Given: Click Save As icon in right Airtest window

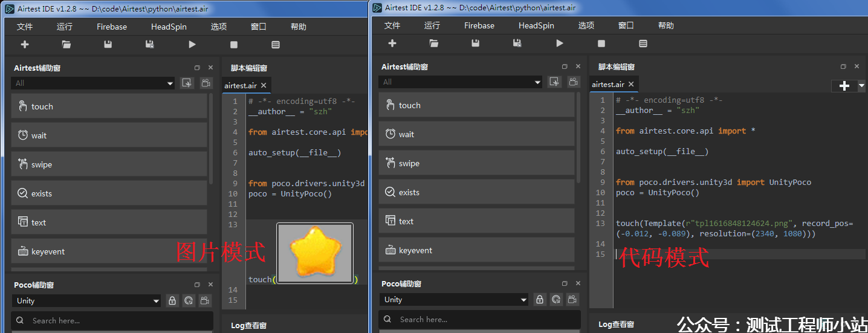Looking at the screenshot, I should (x=517, y=44).
